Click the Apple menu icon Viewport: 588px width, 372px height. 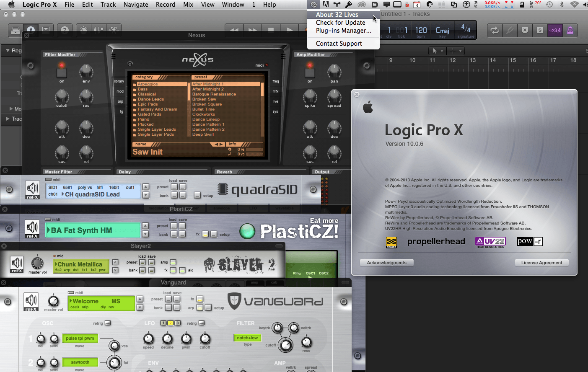pyautogui.click(x=11, y=5)
